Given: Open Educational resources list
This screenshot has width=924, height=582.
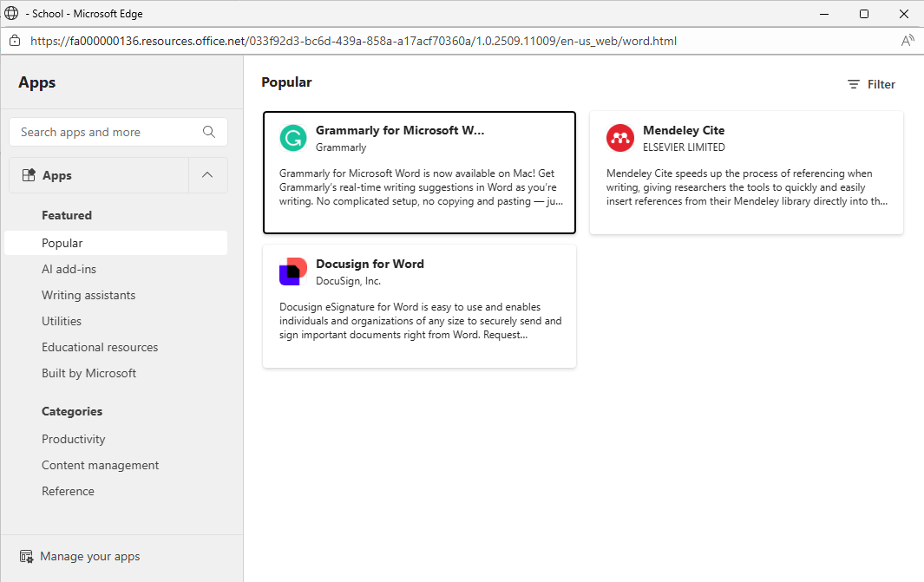Looking at the screenshot, I should [100, 348].
